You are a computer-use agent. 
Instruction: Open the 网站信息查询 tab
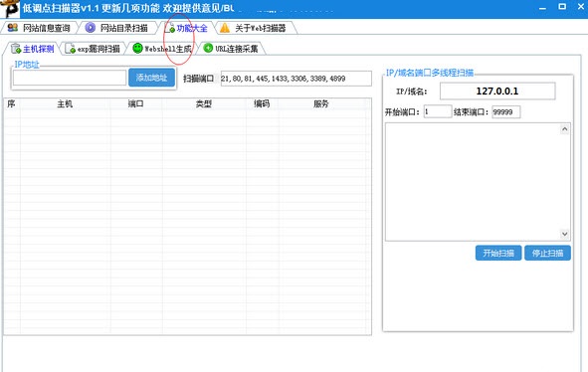39,28
